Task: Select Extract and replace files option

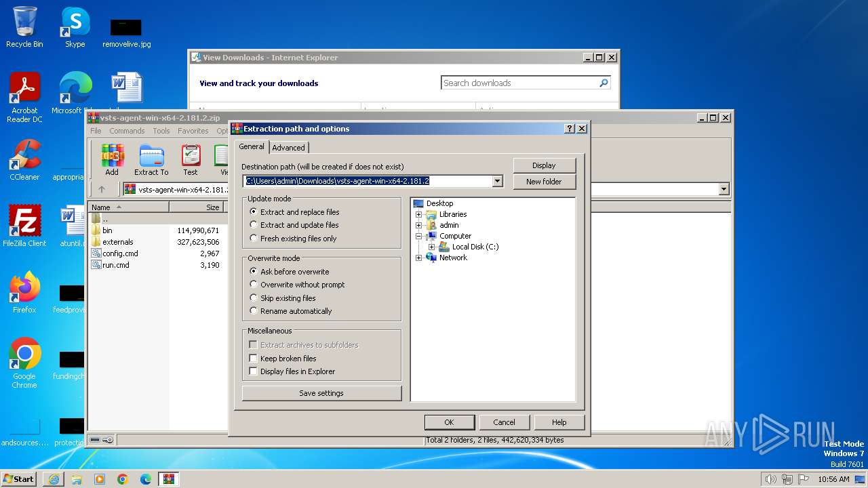Action: tap(294, 212)
